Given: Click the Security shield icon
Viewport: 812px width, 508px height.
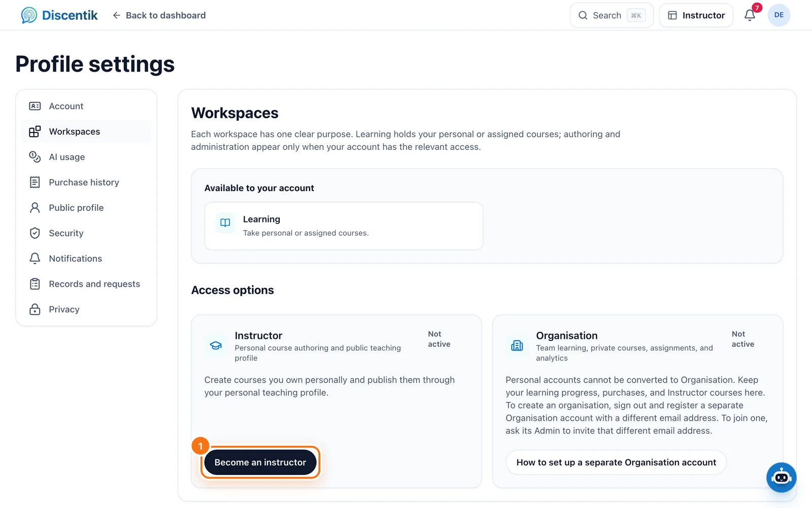Looking at the screenshot, I should click(35, 233).
